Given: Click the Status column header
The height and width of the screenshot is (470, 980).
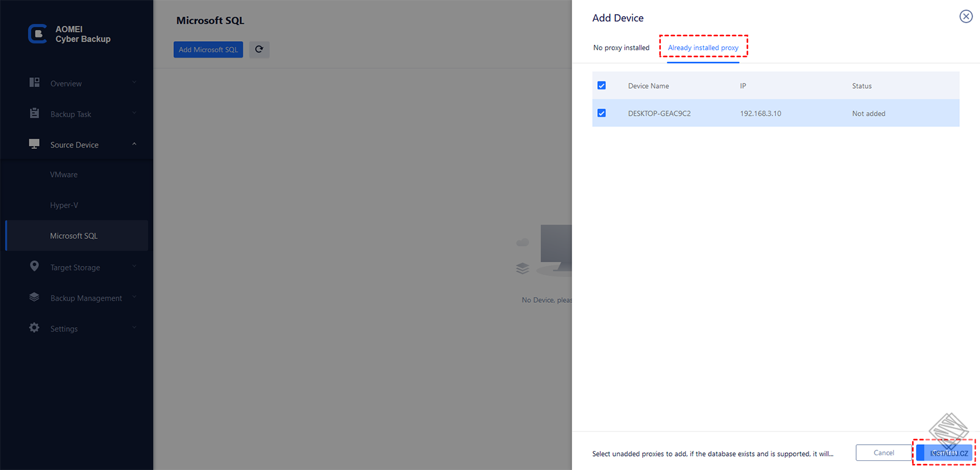Looking at the screenshot, I should [x=862, y=86].
